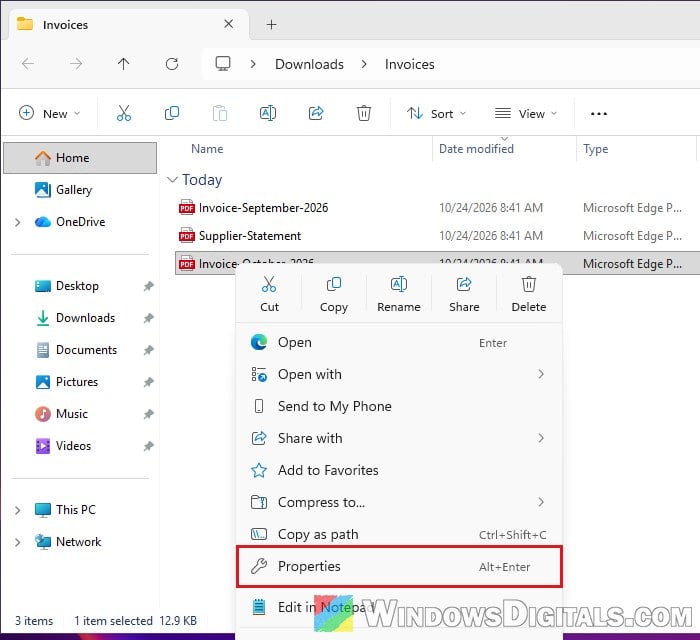The image size is (700, 640).
Task: Select Rename in the context menu
Action: tap(399, 294)
